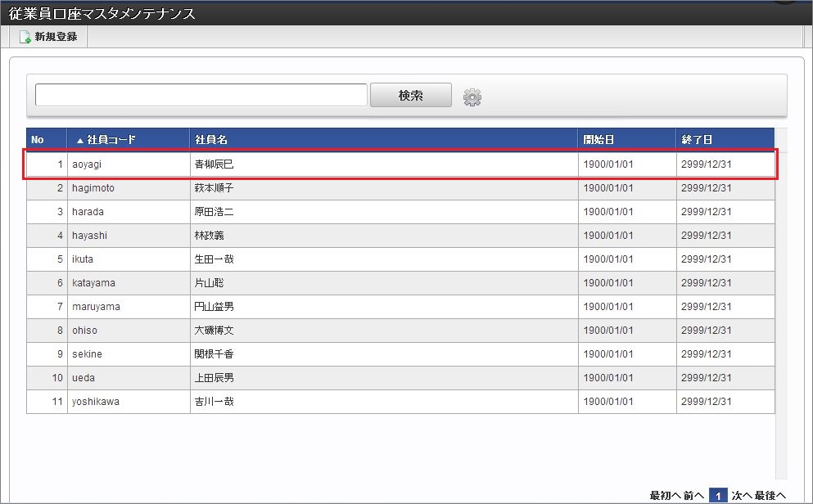Select the ikuta employee code cell

(129, 259)
